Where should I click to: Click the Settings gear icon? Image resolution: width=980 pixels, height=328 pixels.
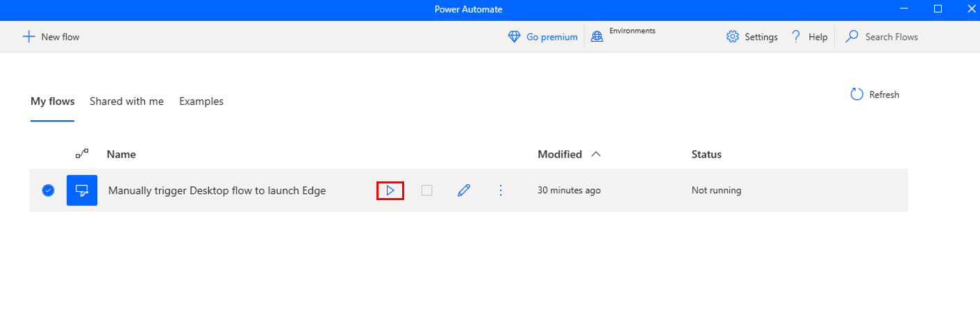point(732,37)
